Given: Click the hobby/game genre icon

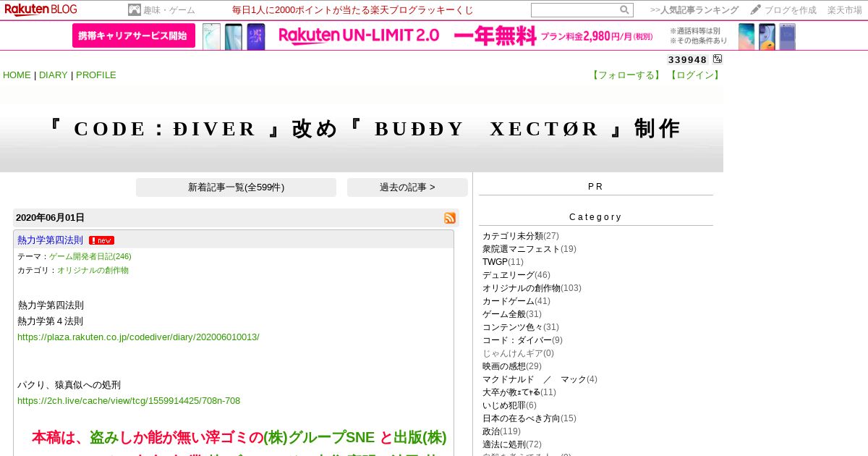Looking at the screenshot, I should pyautogui.click(x=134, y=10).
